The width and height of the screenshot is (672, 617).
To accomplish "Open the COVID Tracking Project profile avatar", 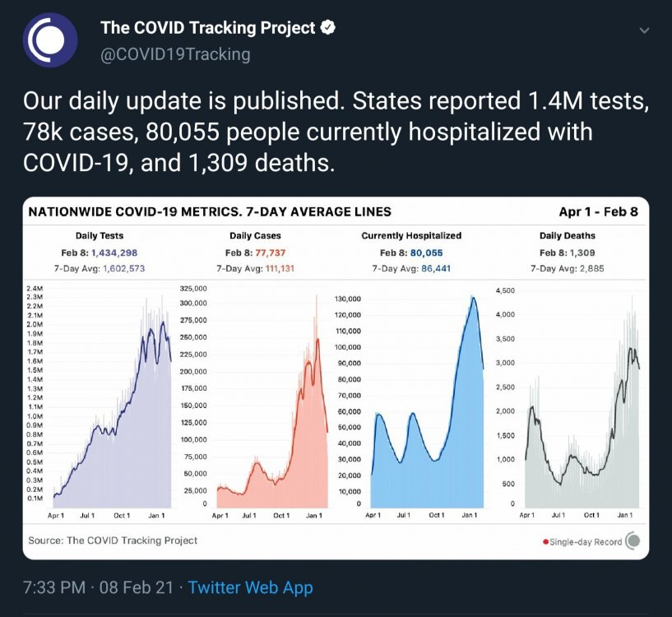I will 49,39.
